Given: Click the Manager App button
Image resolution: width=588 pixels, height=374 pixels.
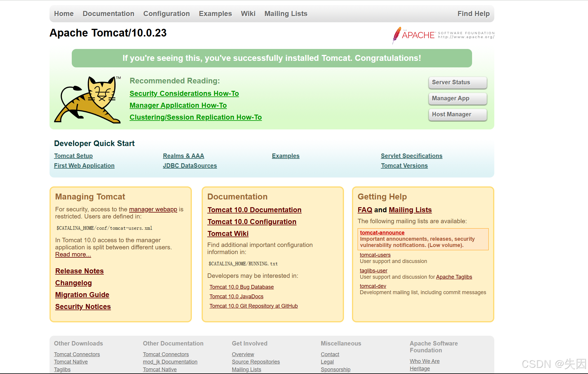Looking at the screenshot, I should coord(458,99).
